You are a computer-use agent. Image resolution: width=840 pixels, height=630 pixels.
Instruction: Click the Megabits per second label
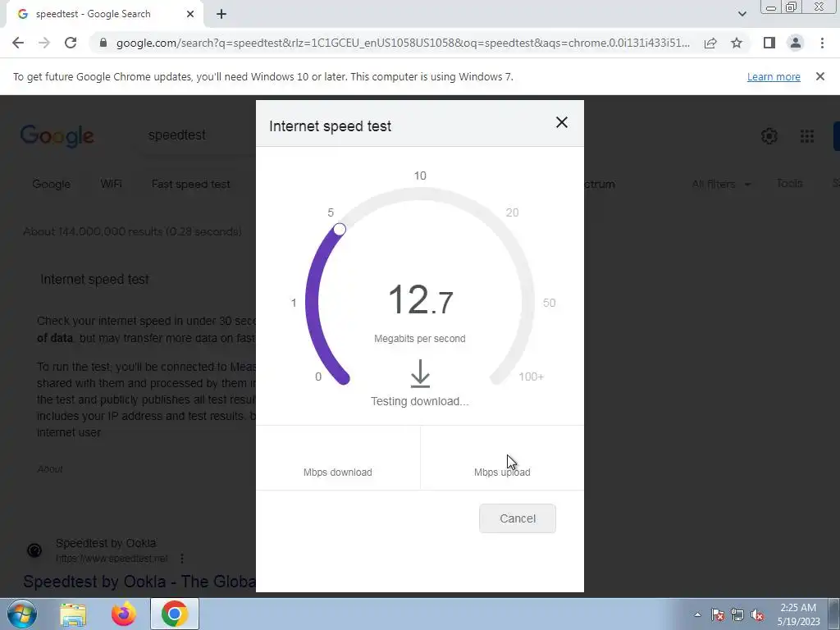tap(419, 339)
